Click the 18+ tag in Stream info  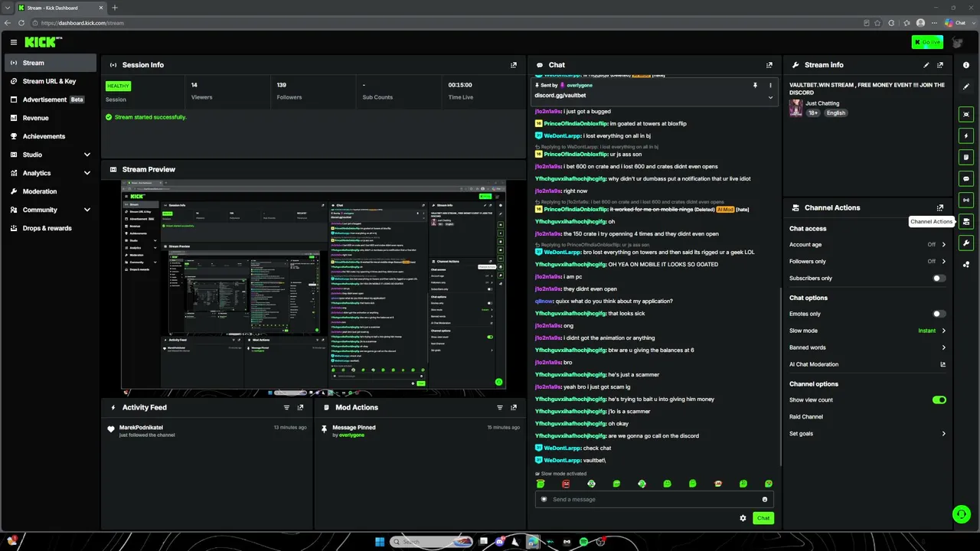[813, 113]
